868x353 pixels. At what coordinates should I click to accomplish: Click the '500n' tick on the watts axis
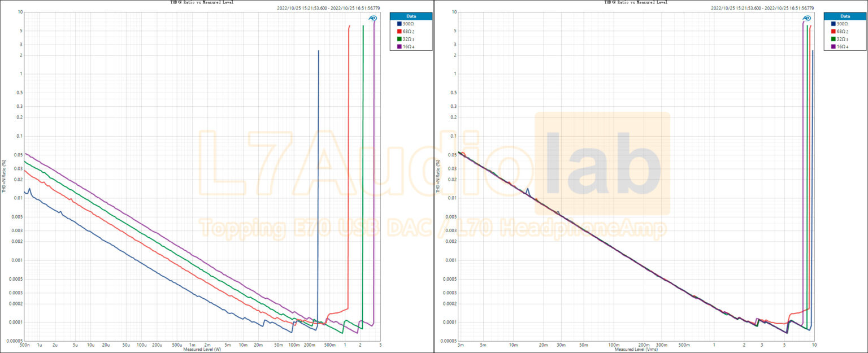pyautogui.click(x=24, y=345)
